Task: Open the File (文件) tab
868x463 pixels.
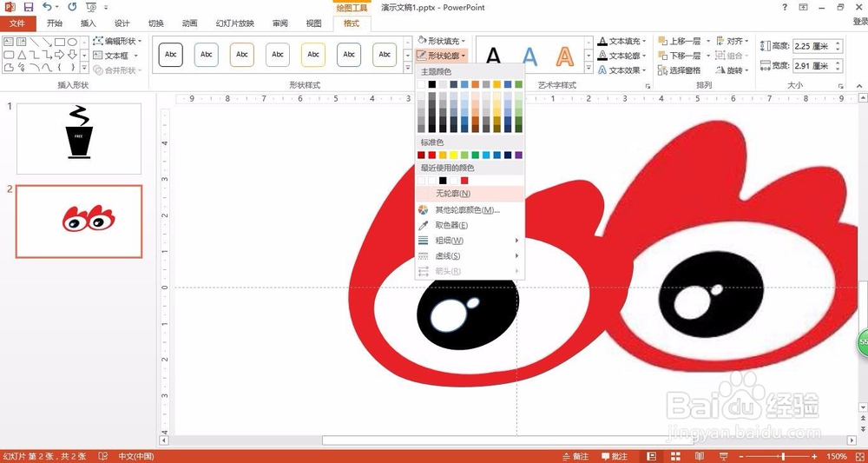Action: [x=17, y=23]
